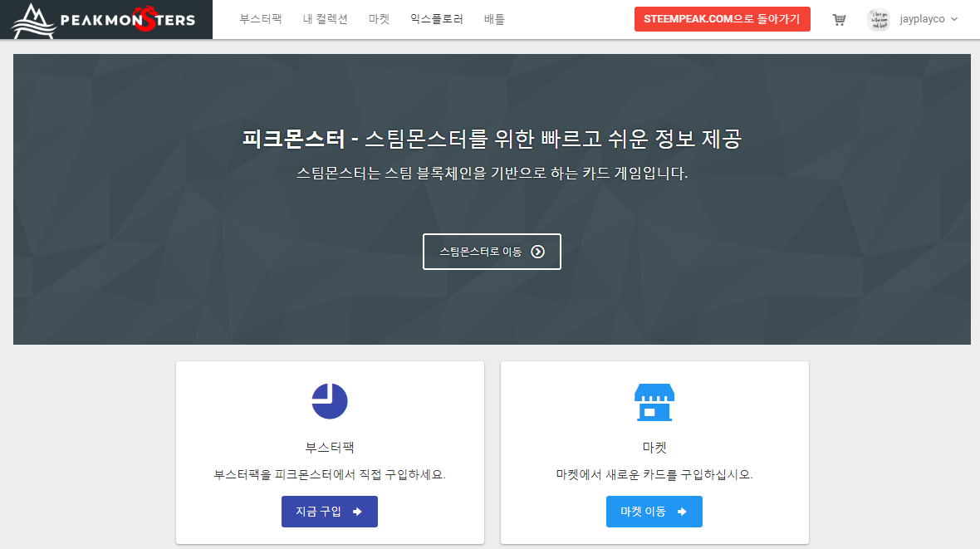Click the jayplayco profile avatar
980x549 pixels.
878,19
